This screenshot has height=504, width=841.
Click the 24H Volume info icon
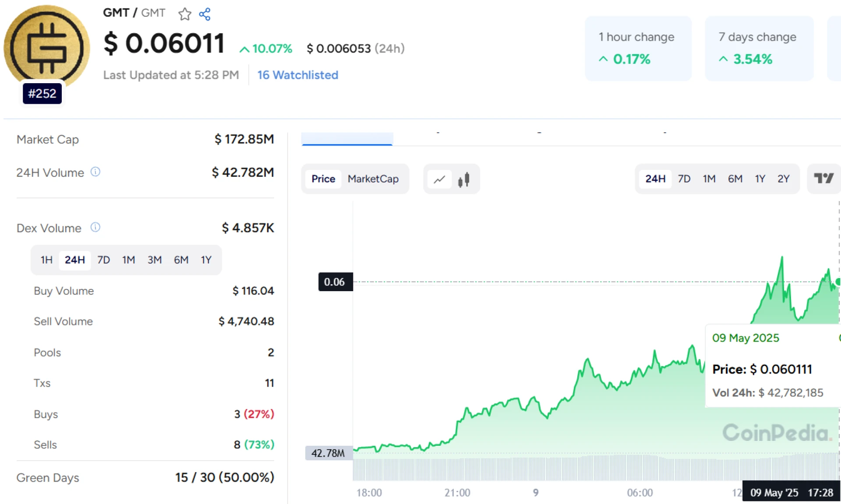pos(95,172)
